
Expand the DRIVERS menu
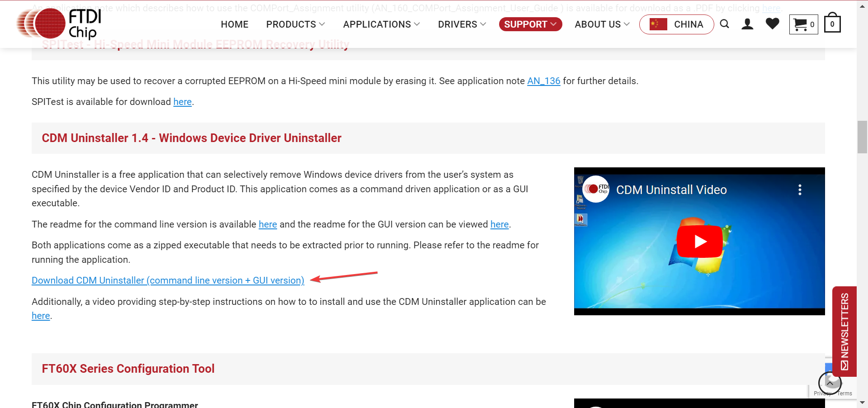click(x=462, y=24)
